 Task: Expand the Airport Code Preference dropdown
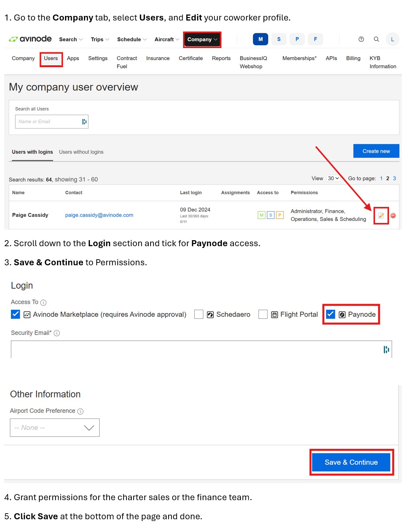tap(55, 428)
